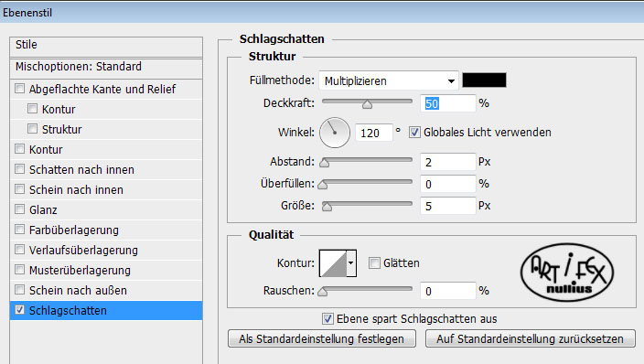Open the black shadow color swatch
This screenshot has width=644, height=364.
[484, 80]
